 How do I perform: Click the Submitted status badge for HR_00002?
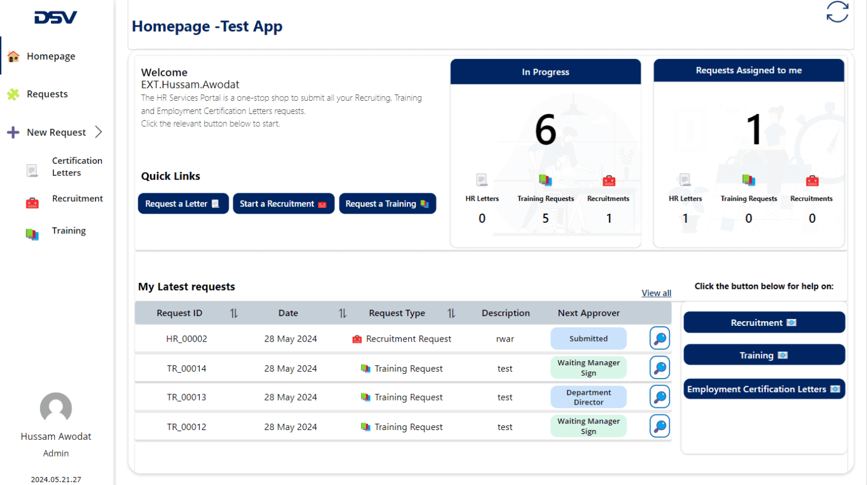pos(589,339)
